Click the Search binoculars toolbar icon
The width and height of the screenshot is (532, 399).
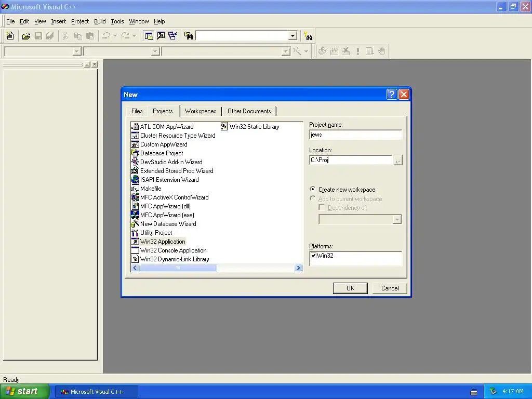tap(309, 36)
